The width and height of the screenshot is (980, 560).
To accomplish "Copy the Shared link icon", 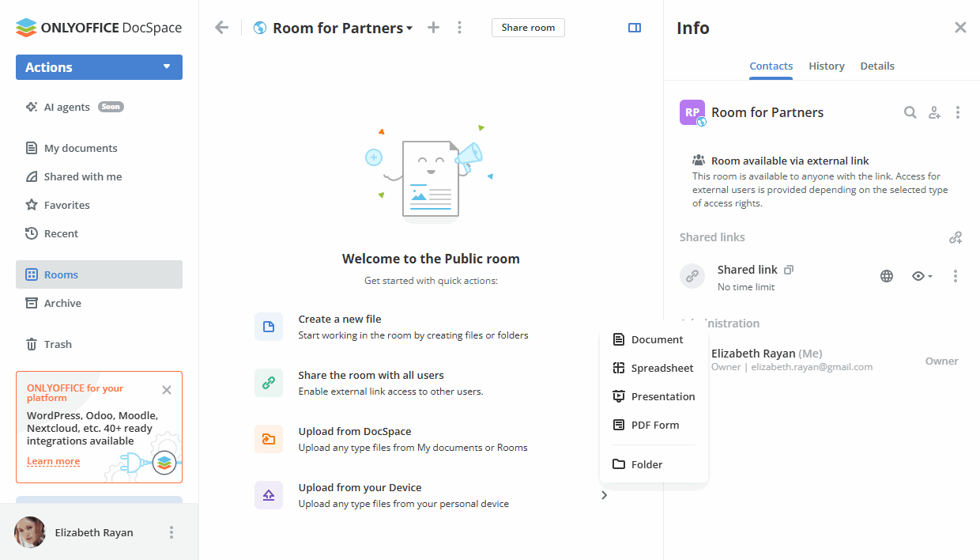I will (789, 270).
